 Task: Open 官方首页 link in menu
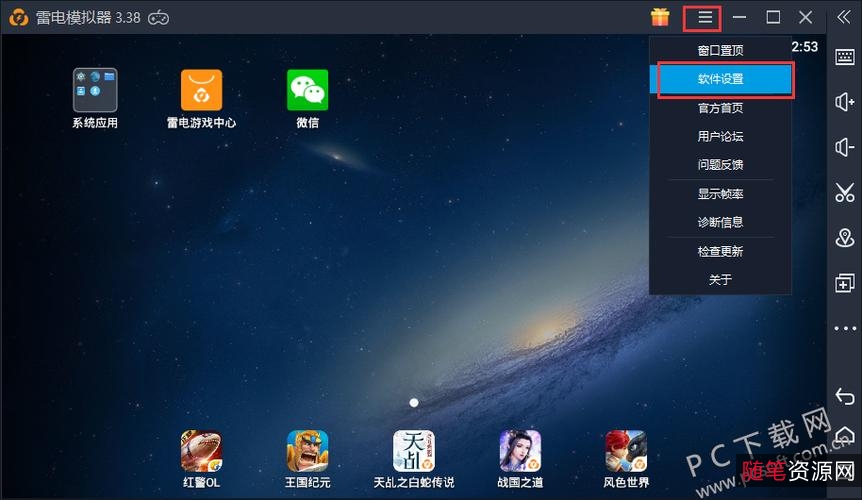pyautogui.click(x=720, y=108)
